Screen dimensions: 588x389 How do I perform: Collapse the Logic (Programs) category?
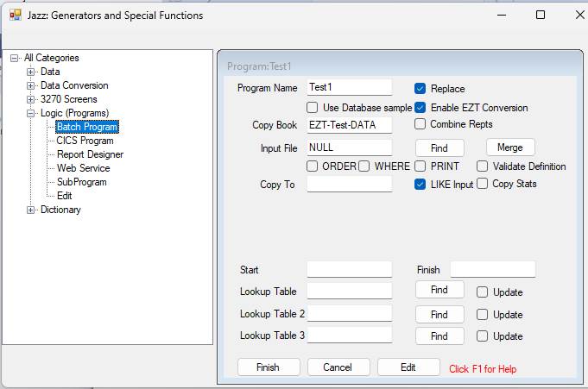click(x=31, y=113)
